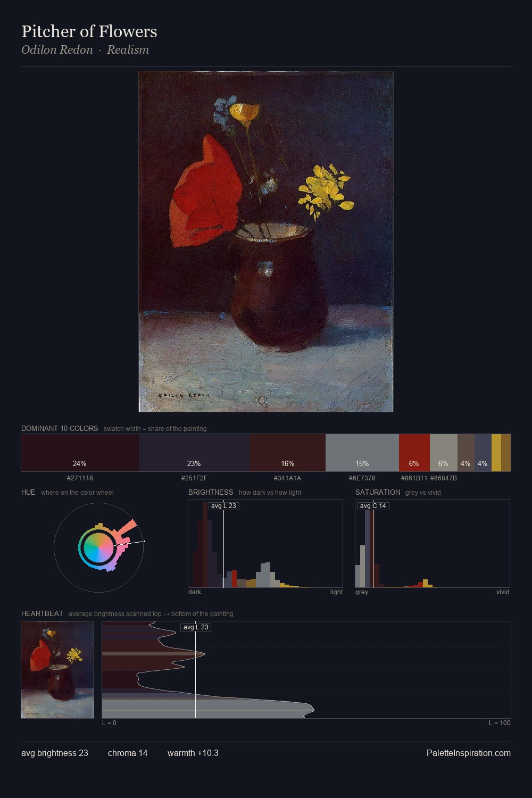532x798 pixels.
Task: Click the hue color wheel chart
Action: pos(99,547)
